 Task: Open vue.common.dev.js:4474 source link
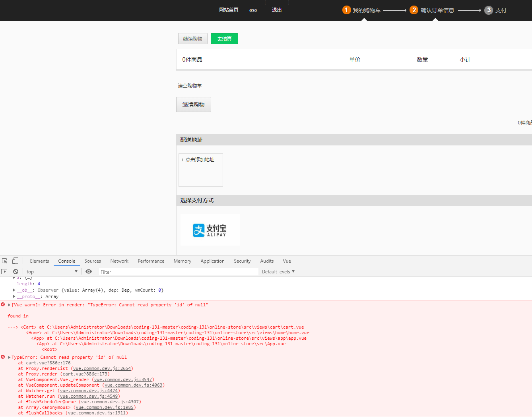(89, 391)
